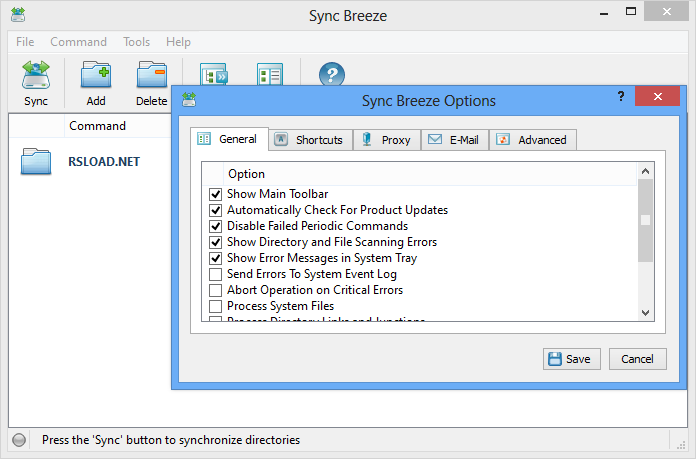This screenshot has width=696, height=459.
Task: Open the Tools menu
Action: click(136, 42)
